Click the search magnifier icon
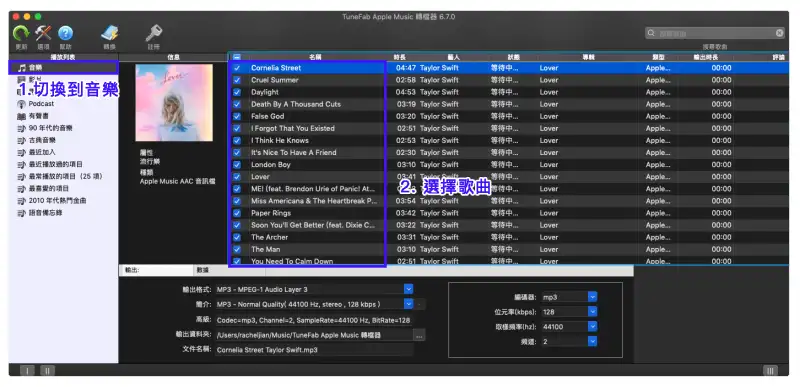This screenshot has width=800, height=387. tap(651, 33)
